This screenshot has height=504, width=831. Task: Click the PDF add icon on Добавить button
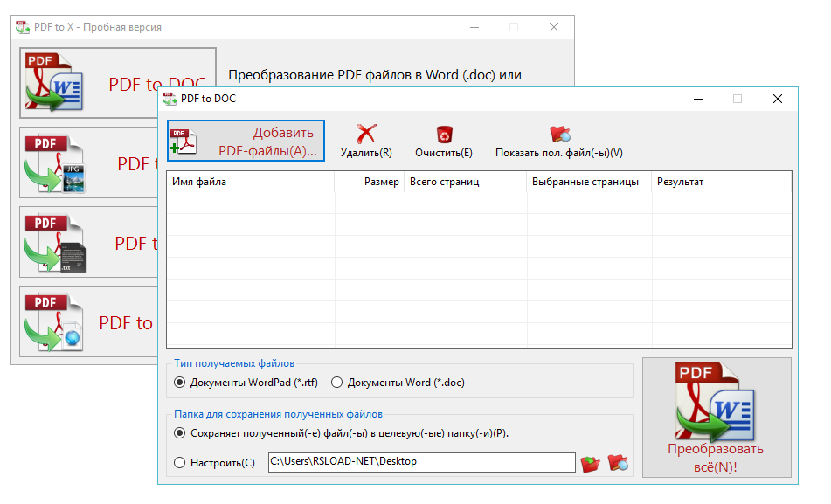coord(183,141)
